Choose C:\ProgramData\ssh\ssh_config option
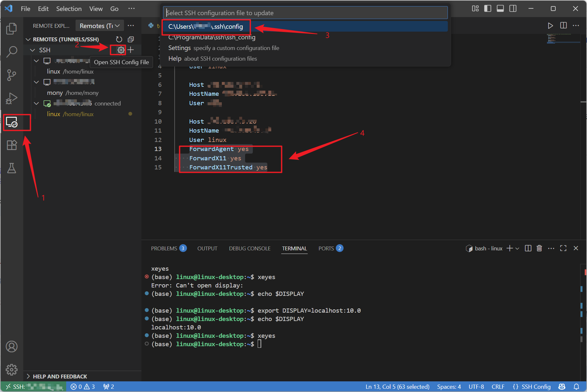Image resolution: width=587 pixels, height=392 pixels. [x=305, y=37]
